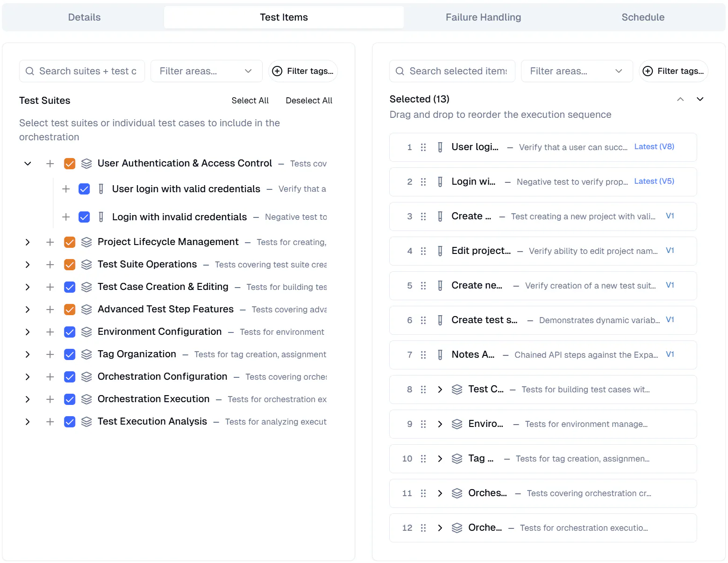Open Filter tags in the Selected panel
Viewport: 728px width, 563px height.
(x=673, y=71)
